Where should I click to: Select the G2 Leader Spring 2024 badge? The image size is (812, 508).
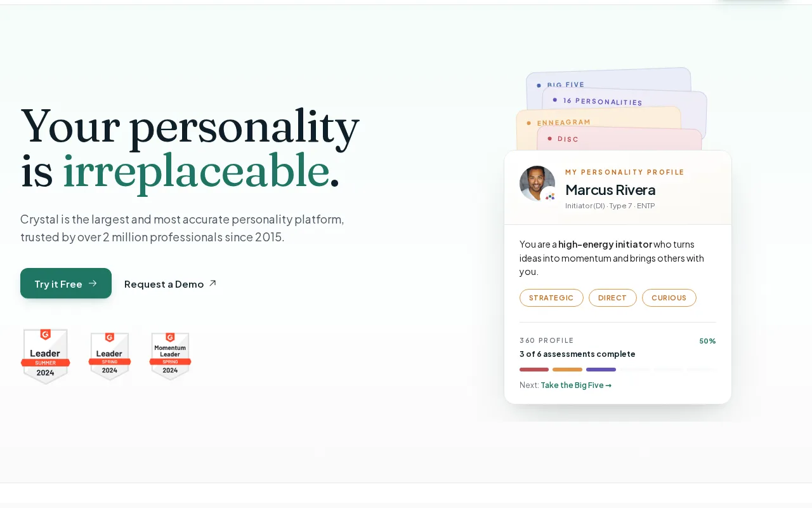pyautogui.click(x=109, y=356)
